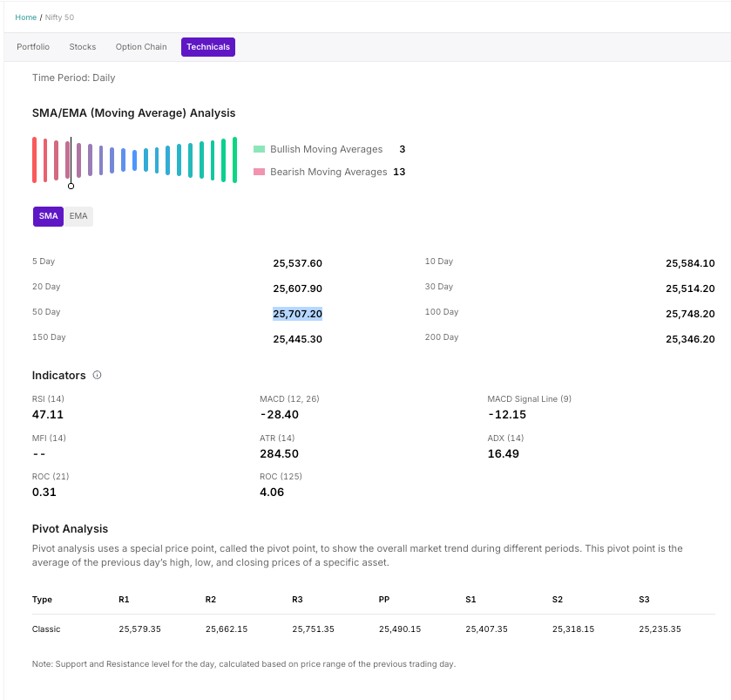This screenshot has width=731, height=700.
Task: Select the SMA toggle button
Action: pos(48,216)
